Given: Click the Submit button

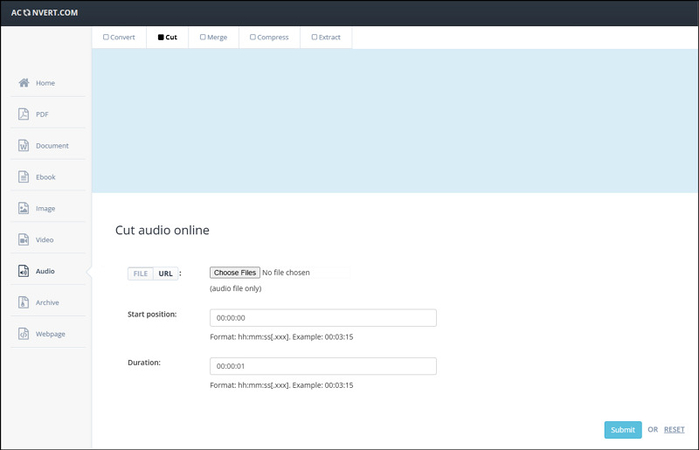Looking at the screenshot, I should click(x=623, y=429).
